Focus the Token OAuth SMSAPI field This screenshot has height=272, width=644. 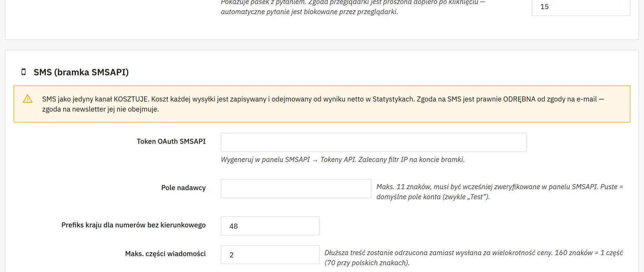coord(374,142)
